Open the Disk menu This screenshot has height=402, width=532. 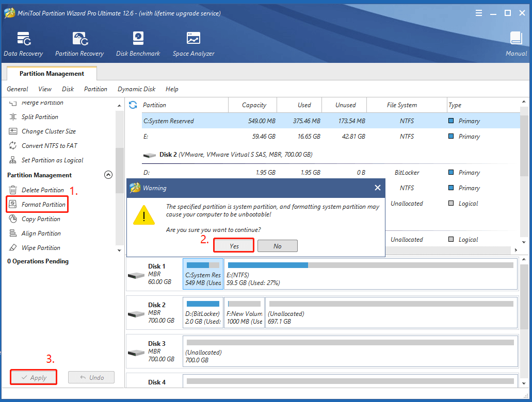click(68, 89)
